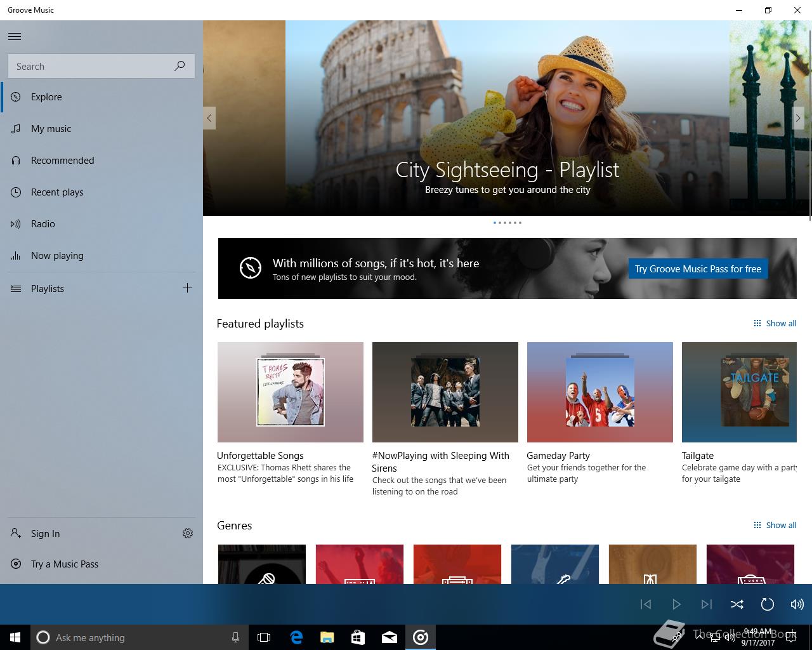
Task: Open the Explore section
Action: pos(101,97)
